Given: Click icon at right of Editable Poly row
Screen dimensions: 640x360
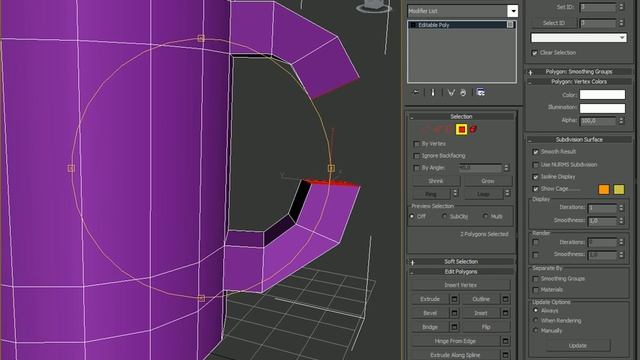Looking at the screenshot, I should click(x=510, y=25).
